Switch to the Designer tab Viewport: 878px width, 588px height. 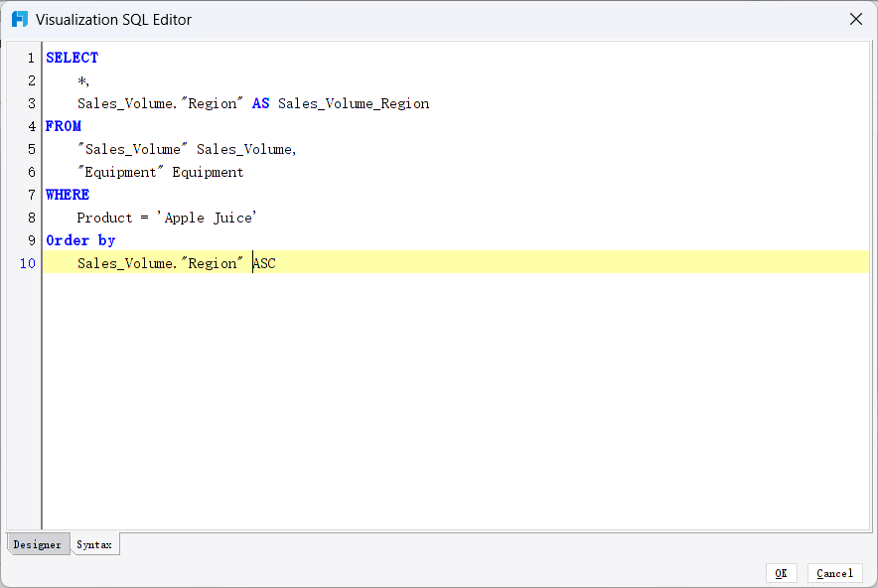coord(38,544)
